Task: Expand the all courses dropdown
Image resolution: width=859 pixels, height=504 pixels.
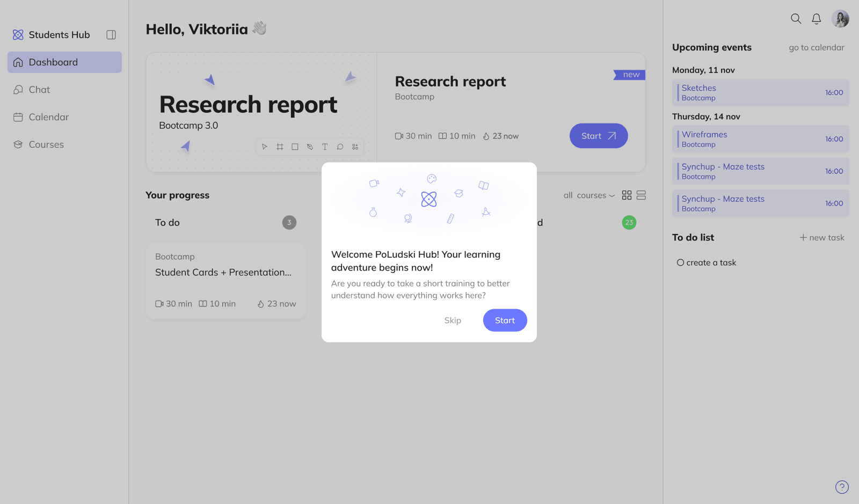Action: pos(589,195)
